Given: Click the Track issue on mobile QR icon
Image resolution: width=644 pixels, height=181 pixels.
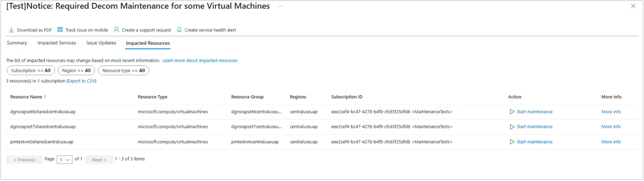Looking at the screenshot, I should click(x=60, y=30).
